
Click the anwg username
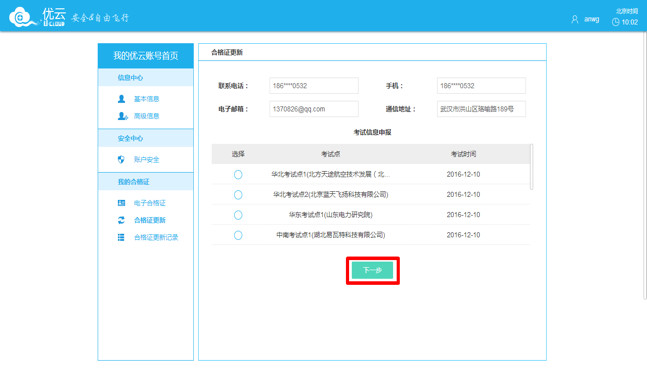(x=591, y=19)
